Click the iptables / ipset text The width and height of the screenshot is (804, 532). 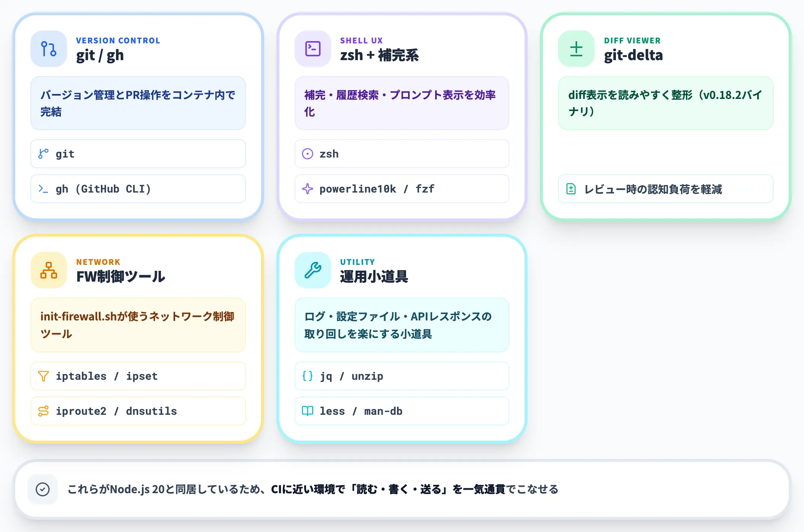pyautogui.click(x=107, y=376)
